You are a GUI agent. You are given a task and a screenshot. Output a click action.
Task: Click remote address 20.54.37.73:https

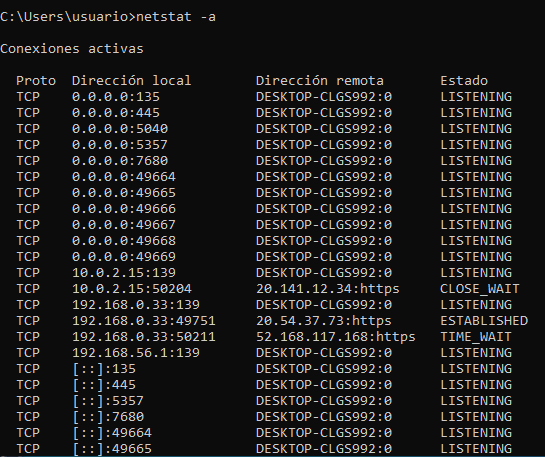point(324,320)
